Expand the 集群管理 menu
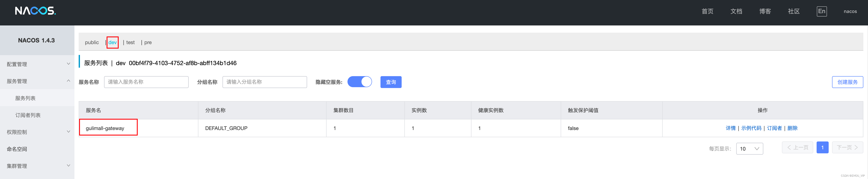 37,166
